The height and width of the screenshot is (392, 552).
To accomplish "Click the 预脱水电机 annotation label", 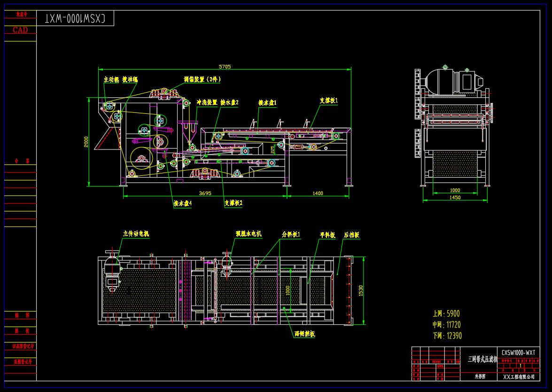I will (248, 233).
